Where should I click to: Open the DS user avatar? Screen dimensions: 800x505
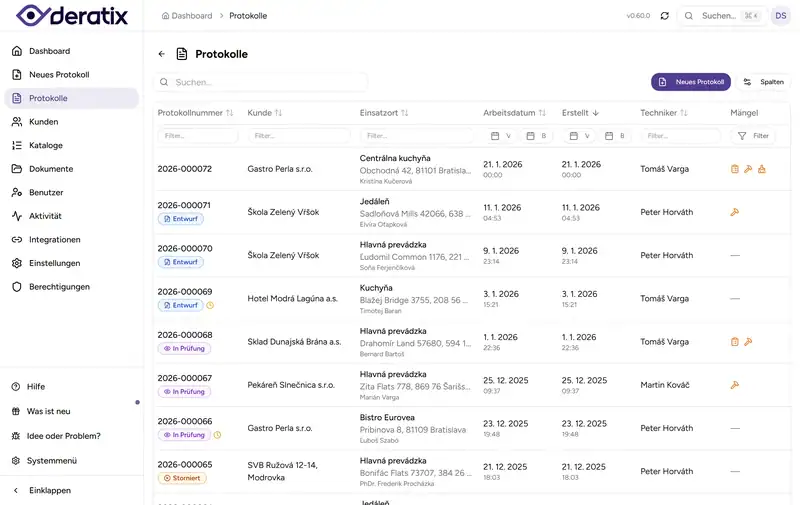coord(780,16)
